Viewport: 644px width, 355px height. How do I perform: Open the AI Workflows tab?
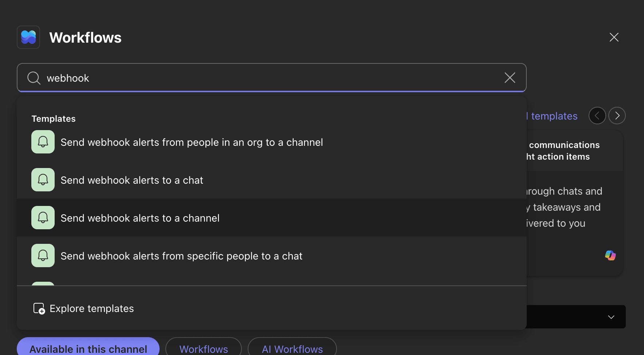tap(292, 349)
